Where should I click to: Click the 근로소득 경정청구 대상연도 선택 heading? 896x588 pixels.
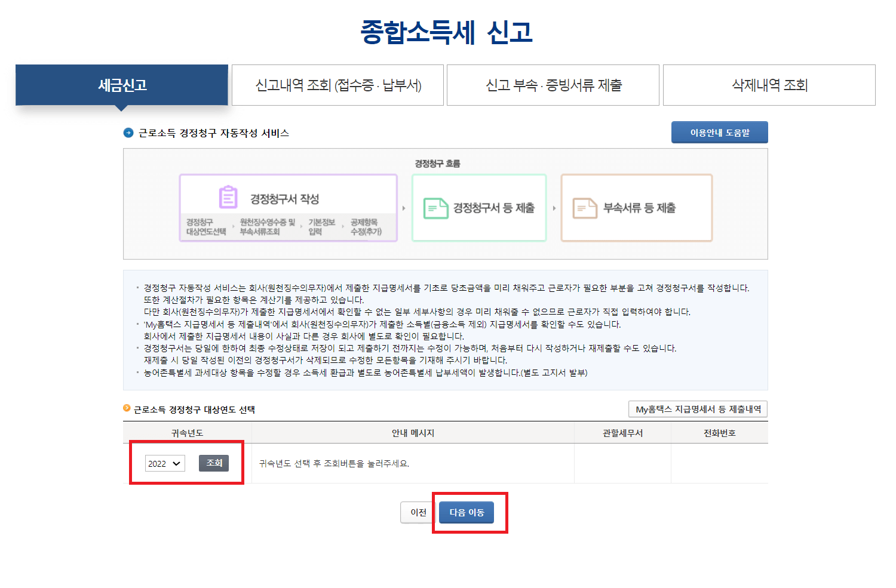point(194,410)
